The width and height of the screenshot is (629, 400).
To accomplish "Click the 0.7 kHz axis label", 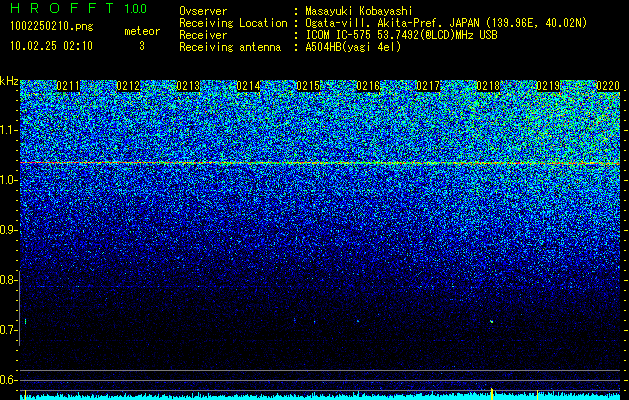I will tap(8, 330).
